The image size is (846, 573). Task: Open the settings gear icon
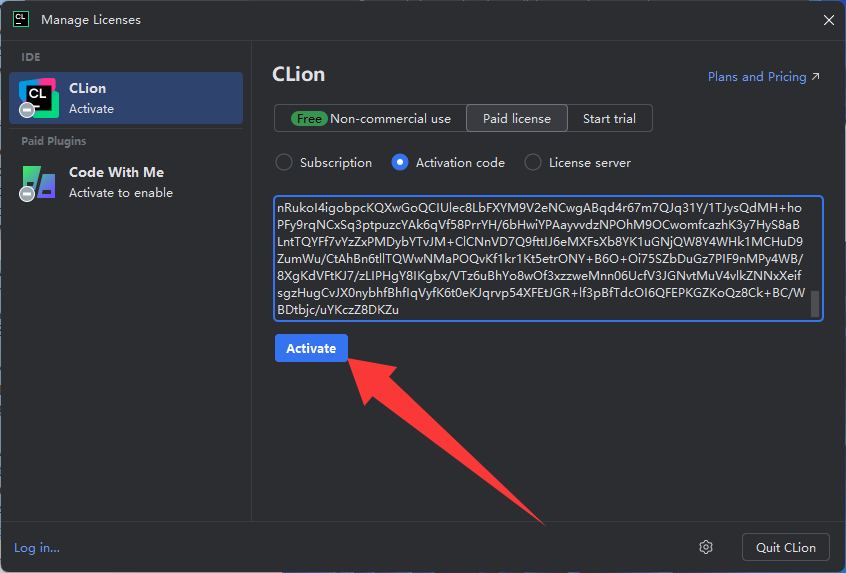[706, 547]
